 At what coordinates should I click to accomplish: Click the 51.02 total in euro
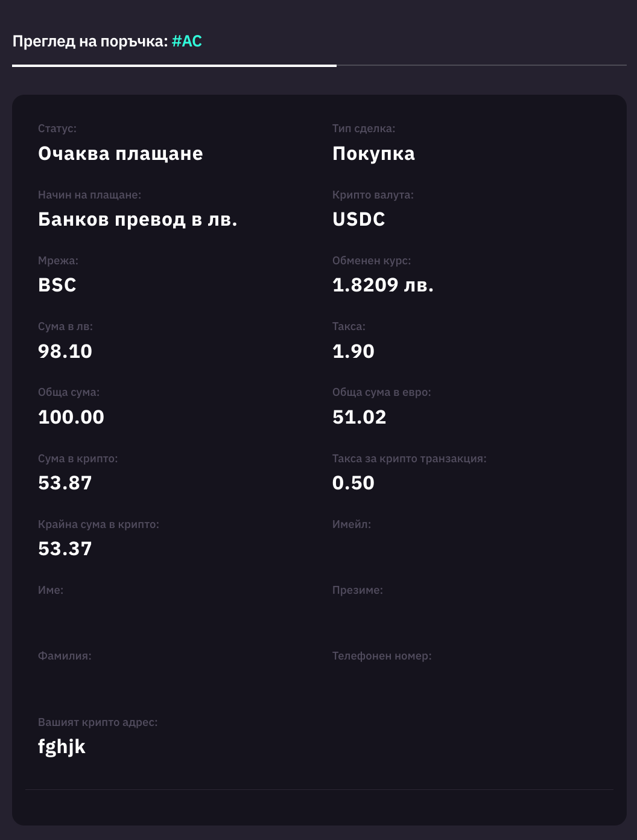pyautogui.click(x=360, y=417)
